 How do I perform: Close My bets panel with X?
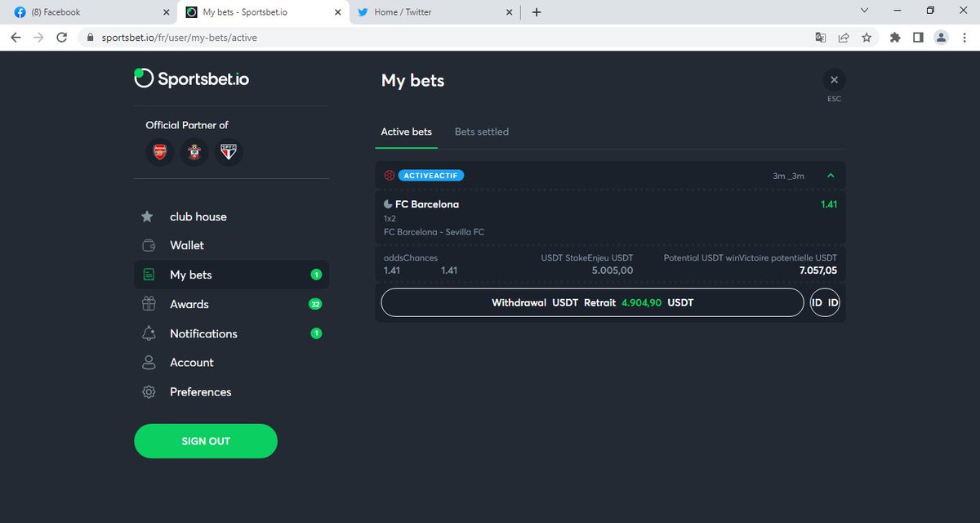(x=834, y=80)
